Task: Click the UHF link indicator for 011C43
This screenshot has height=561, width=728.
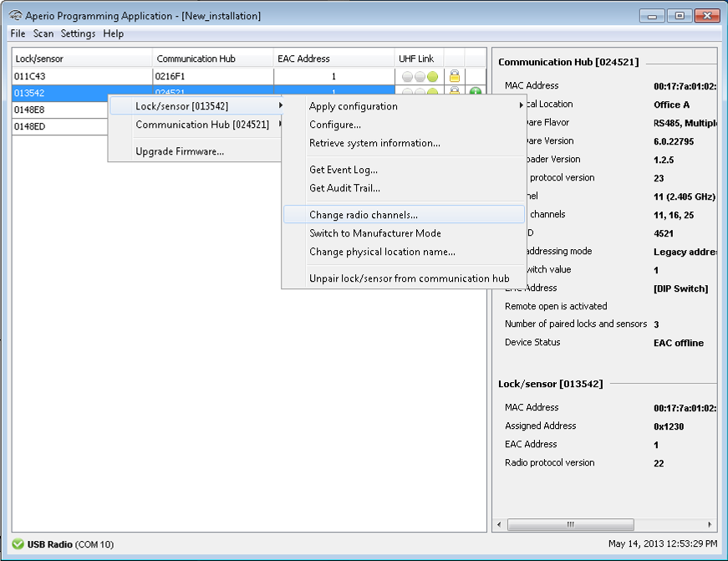Action: click(x=420, y=76)
